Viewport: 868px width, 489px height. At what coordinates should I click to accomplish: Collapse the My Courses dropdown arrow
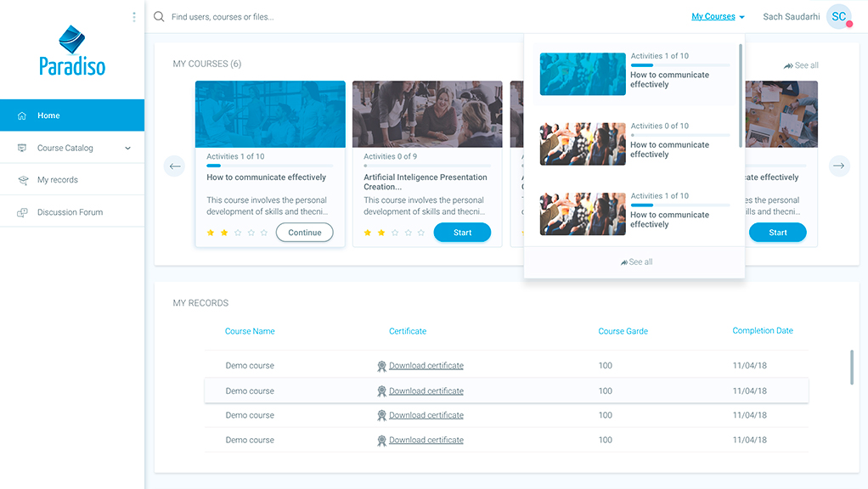pyautogui.click(x=741, y=17)
